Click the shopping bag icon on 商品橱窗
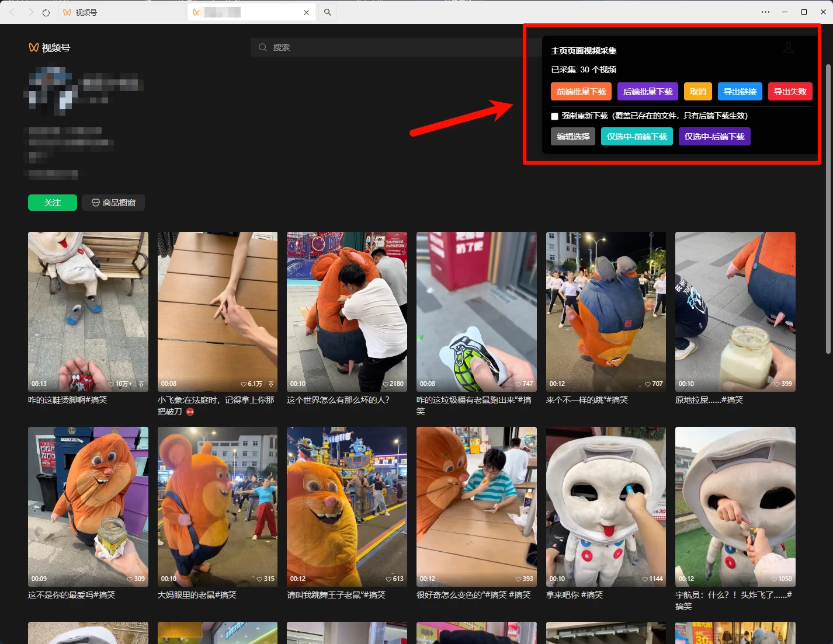The width and height of the screenshot is (833, 644). click(96, 203)
